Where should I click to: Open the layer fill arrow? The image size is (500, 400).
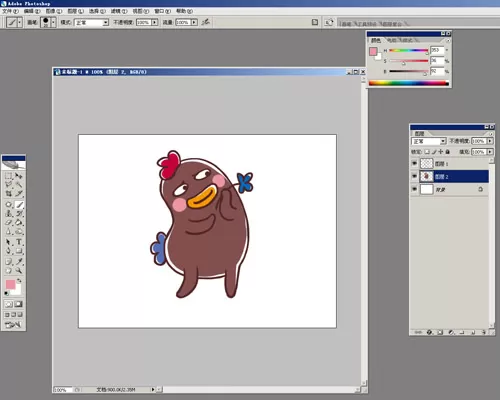[490, 152]
